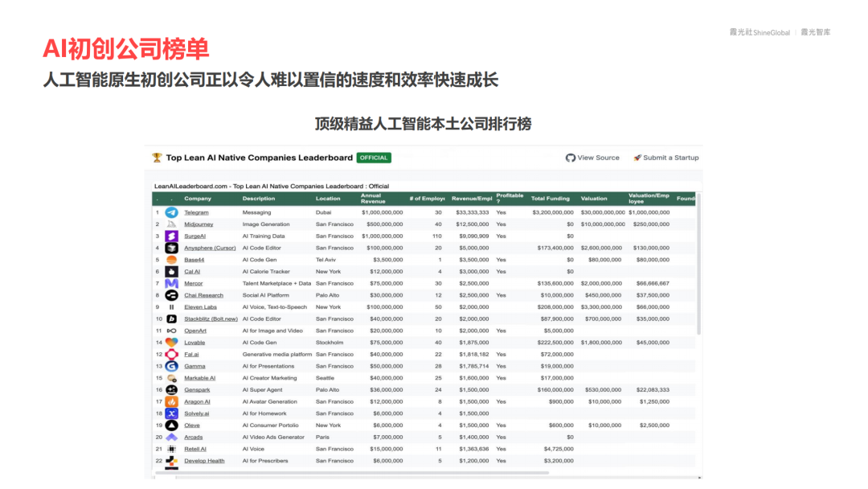
Task: Click the Seattle location cell
Action: (325, 378)
